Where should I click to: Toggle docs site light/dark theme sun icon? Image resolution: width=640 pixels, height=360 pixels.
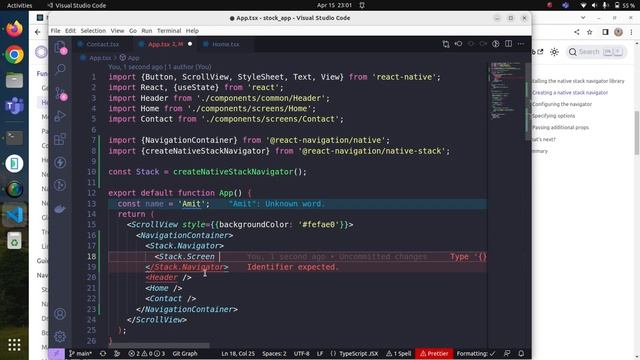(x=554, y=52)
